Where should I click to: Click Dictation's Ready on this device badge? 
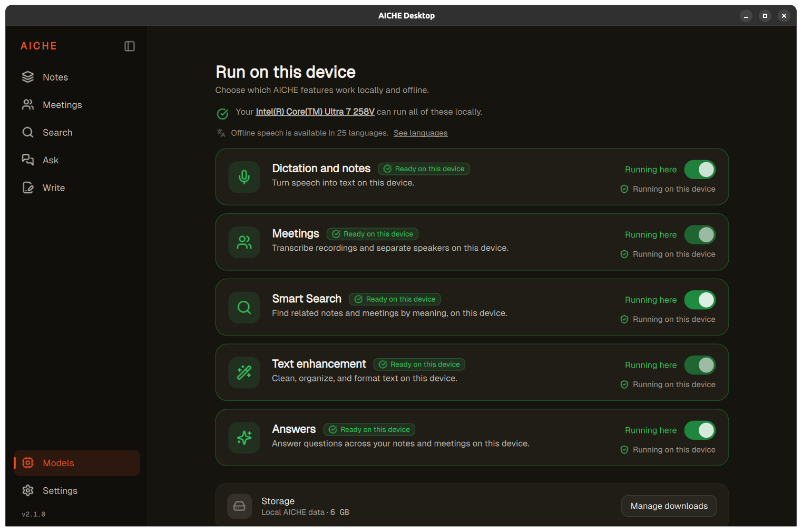[424, 169]
